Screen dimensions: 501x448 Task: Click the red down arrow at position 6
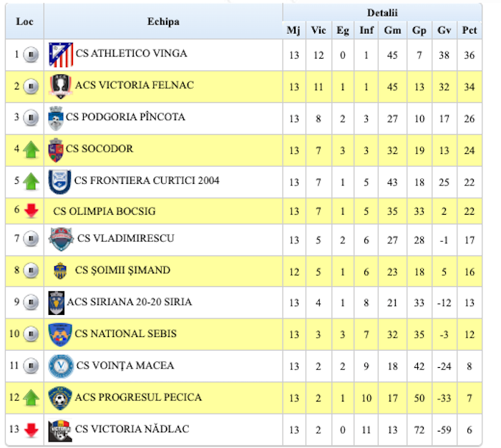[30, 211]
